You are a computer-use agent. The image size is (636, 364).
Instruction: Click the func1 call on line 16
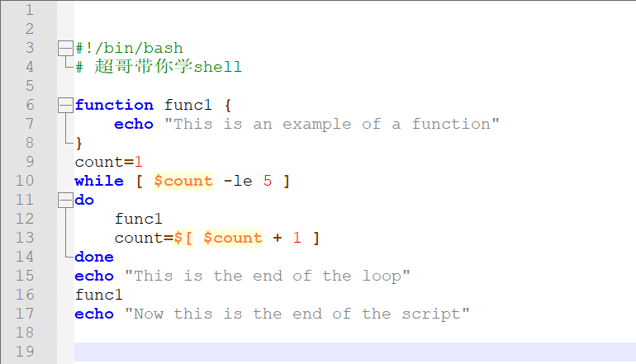coord(99,295)
